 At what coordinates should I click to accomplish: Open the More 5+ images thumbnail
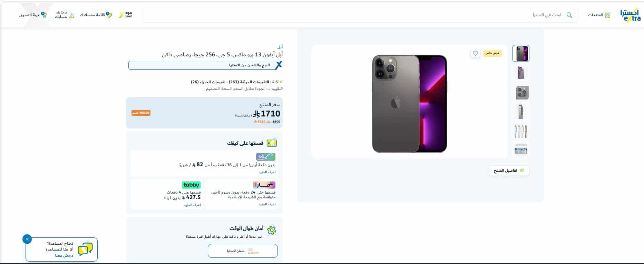point(521,150)
